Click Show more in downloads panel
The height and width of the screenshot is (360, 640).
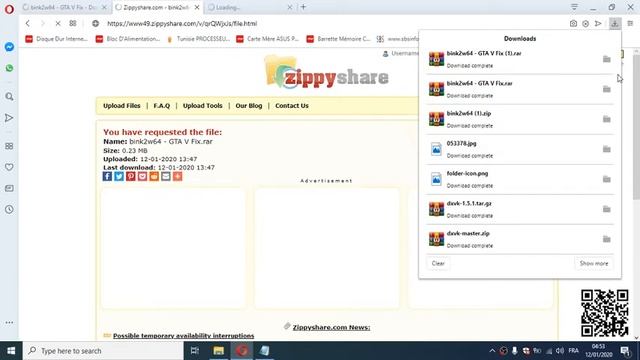[x=594, y=263]
